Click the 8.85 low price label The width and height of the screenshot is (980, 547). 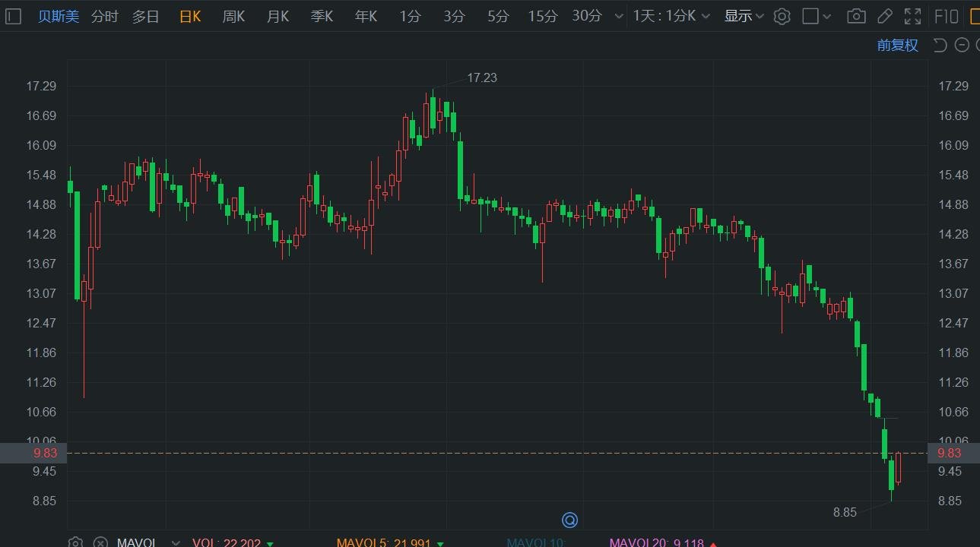pyautogui.click(x=845, y=512)
